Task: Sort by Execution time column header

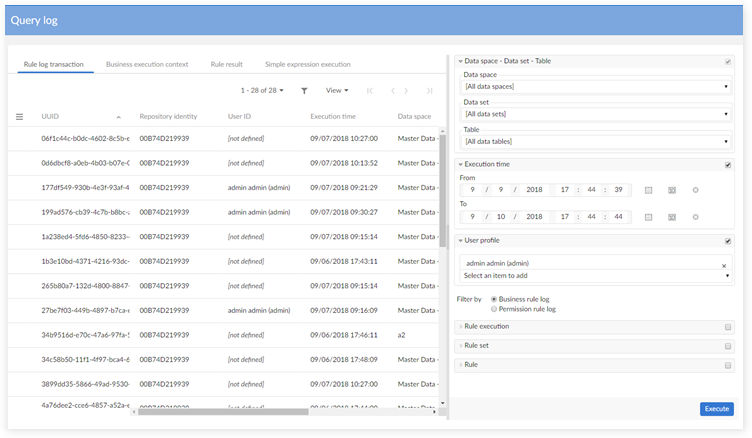Action: [333, 117]
